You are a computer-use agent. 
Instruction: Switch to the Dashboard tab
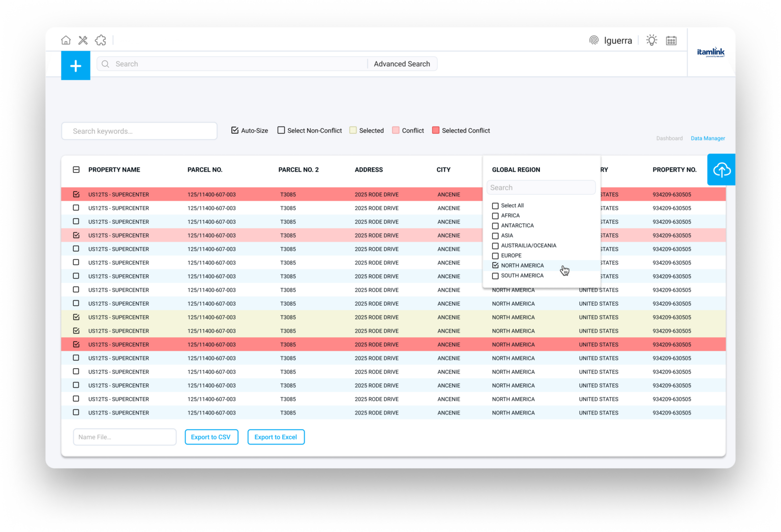tap(669, 138)
